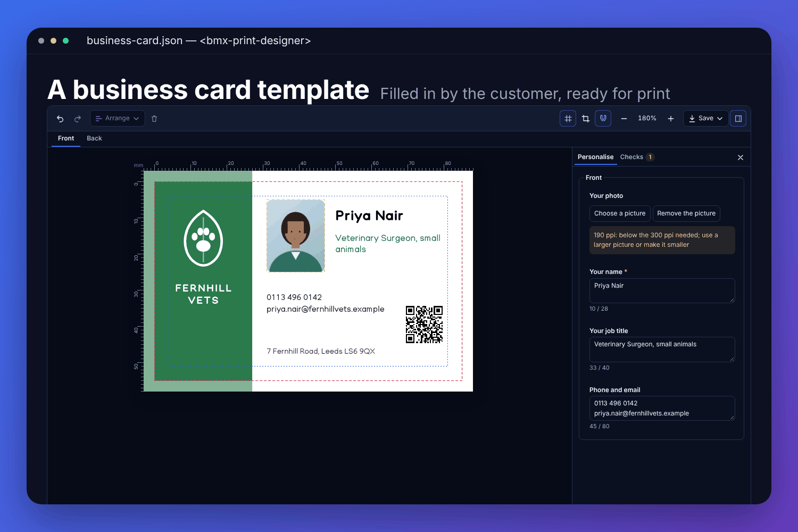Image resolution: width=798 pixels, height=532 pixels.
Task: Open the 180% zoom level menu
Action: click(x=647, y=119)
